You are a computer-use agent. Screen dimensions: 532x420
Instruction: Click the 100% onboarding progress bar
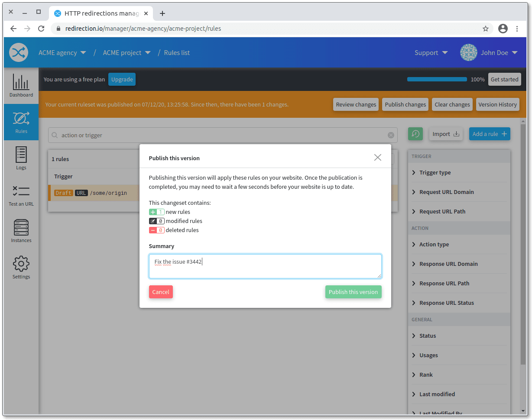tap(437, 80)
